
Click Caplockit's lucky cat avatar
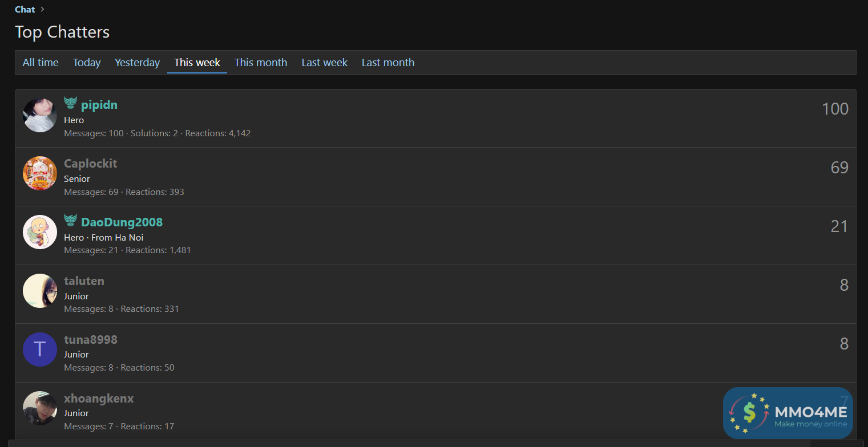point(40,173)
